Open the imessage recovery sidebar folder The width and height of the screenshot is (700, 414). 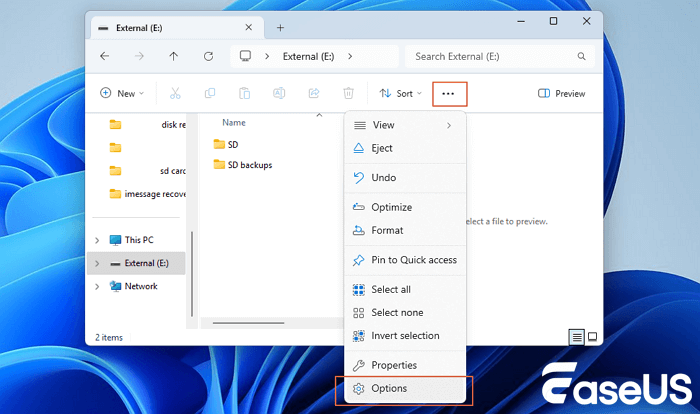coord(148,194)
